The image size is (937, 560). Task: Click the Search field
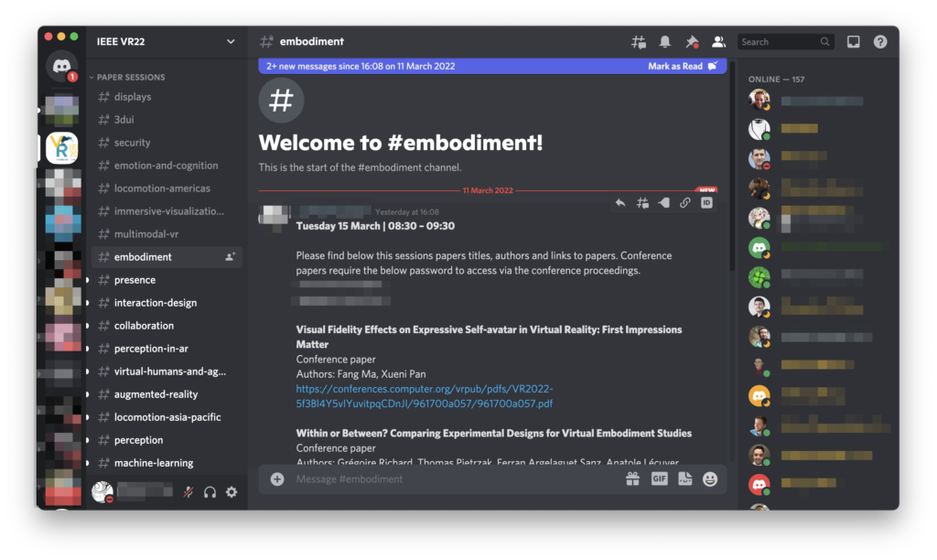pyautogui.click(x=779, y=42)
